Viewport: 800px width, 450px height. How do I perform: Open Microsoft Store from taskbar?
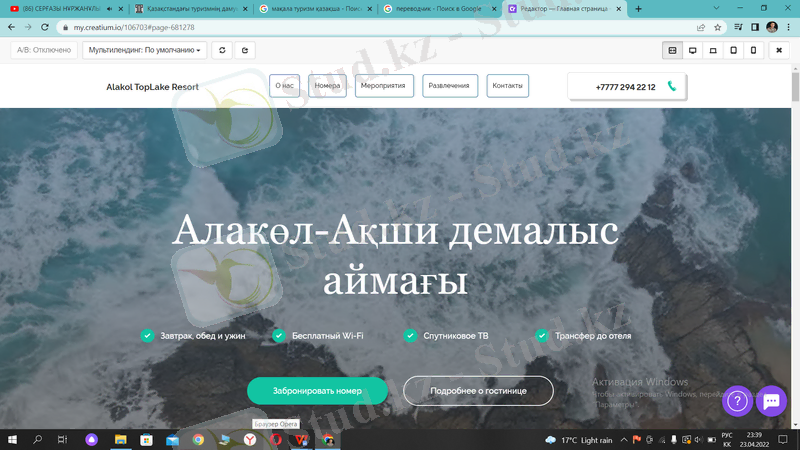[x=146, y=439]
